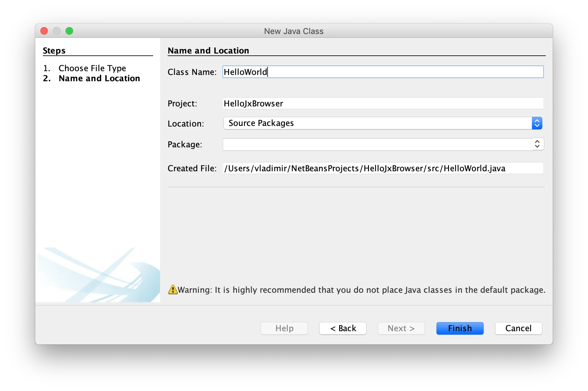This screenshot has height=391, width=588.
Task: Click the Name and Location heading
Action: pyautogui.click(x=208, y=50)
